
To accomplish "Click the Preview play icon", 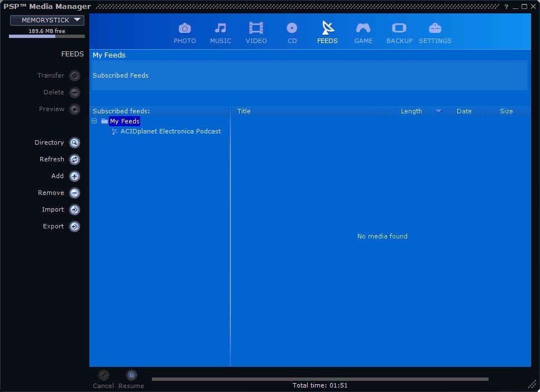I will [74, 109].
